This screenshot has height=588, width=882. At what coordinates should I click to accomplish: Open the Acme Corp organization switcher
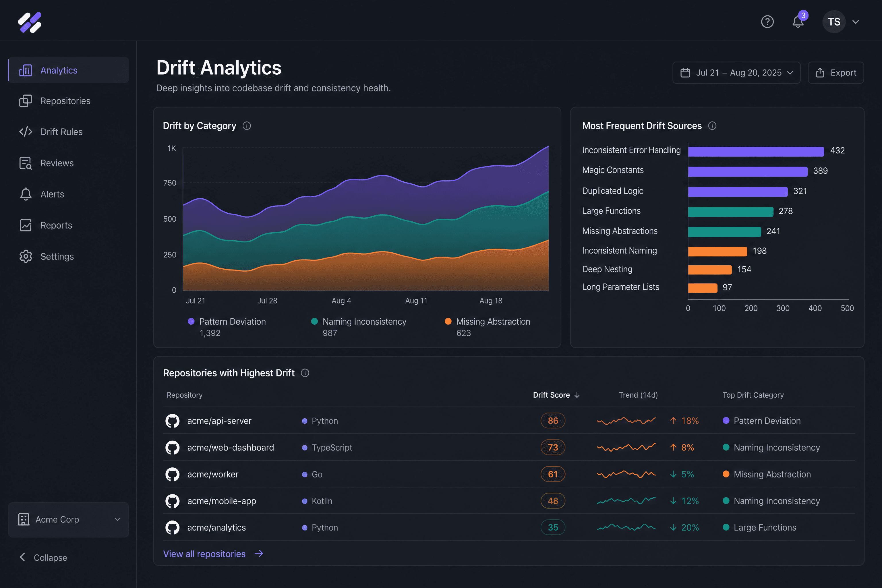coord(68,519)
